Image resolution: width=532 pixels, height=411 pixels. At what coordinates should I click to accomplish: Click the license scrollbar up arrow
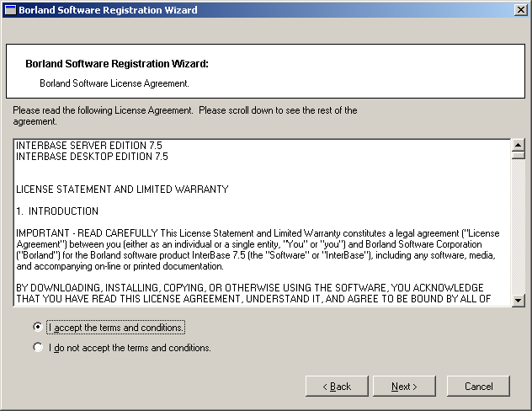coord(519,144)
